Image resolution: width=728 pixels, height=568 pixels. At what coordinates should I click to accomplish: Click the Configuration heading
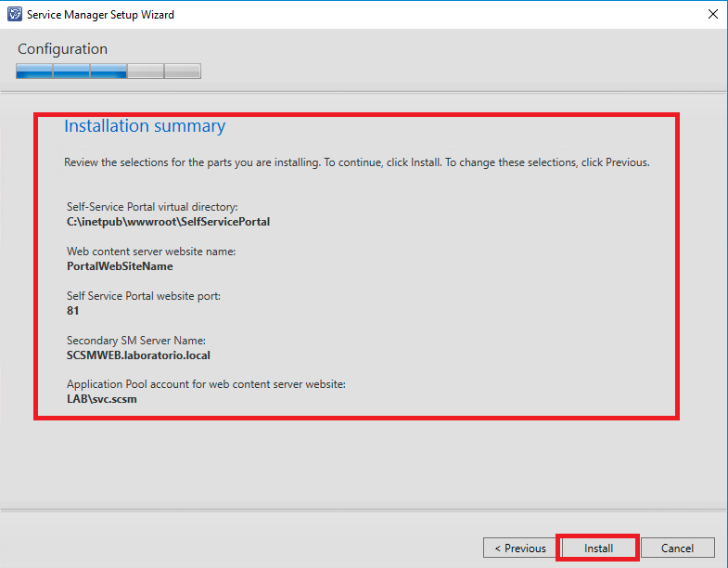point(63,49)
